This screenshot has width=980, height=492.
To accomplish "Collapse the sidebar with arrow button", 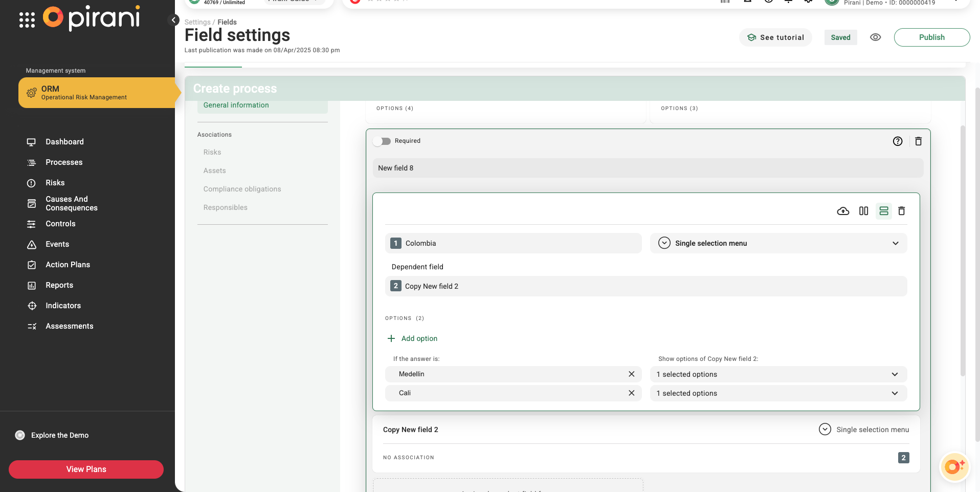I will 174,20.
